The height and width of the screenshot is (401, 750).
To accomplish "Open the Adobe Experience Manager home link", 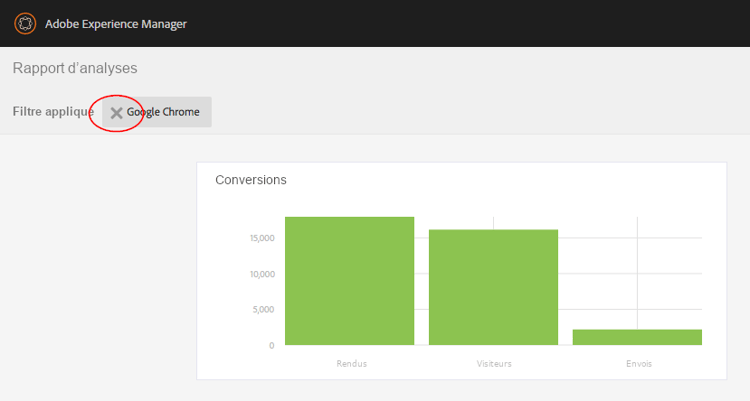I will click(116, 24).
